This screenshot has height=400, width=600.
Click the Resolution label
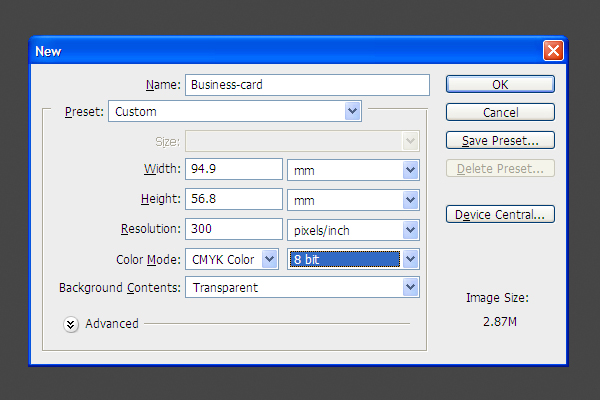click(151, 229)
